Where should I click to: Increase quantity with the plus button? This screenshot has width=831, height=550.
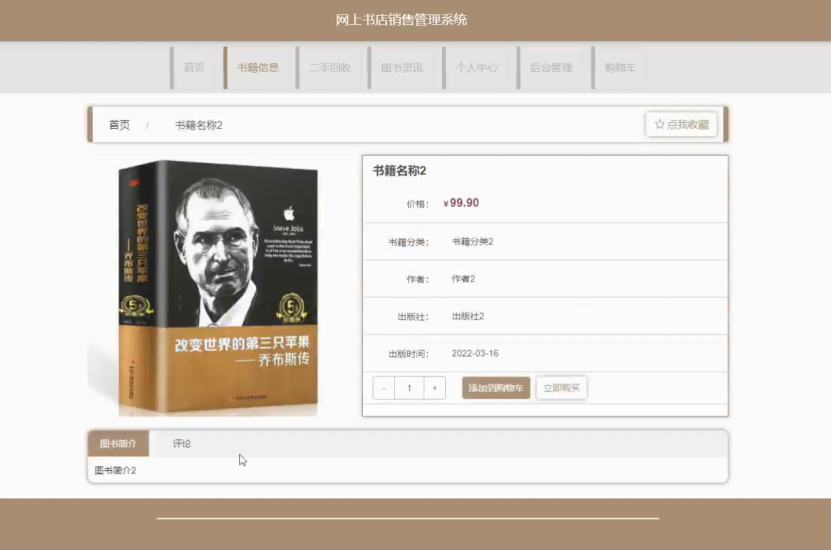pos(435,388)
